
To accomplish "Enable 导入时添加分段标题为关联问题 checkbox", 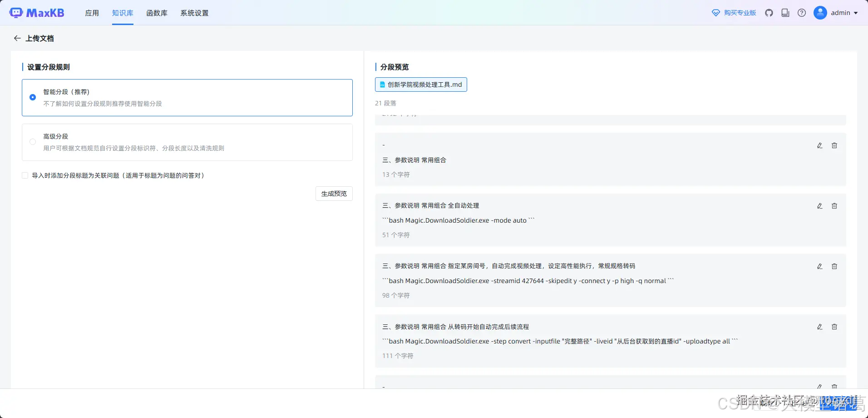I will point(25,175).
